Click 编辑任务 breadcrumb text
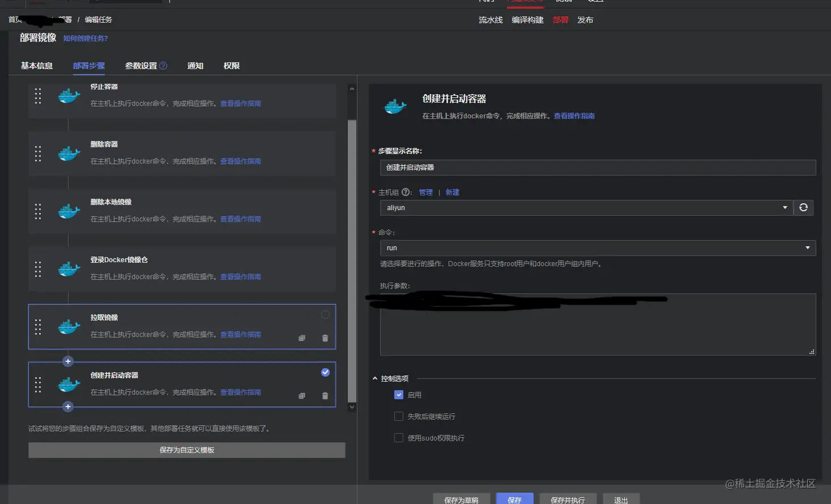831x504 pixels. pos(99,20)
